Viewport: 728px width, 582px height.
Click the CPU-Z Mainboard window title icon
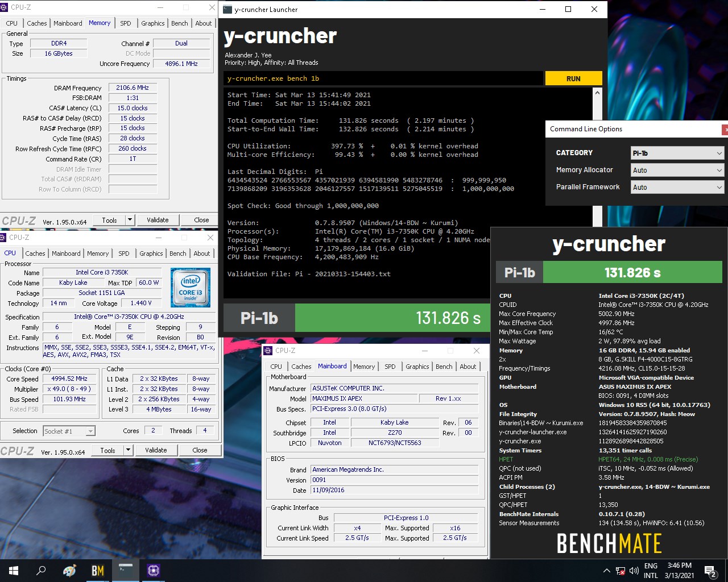click(268, 351)
